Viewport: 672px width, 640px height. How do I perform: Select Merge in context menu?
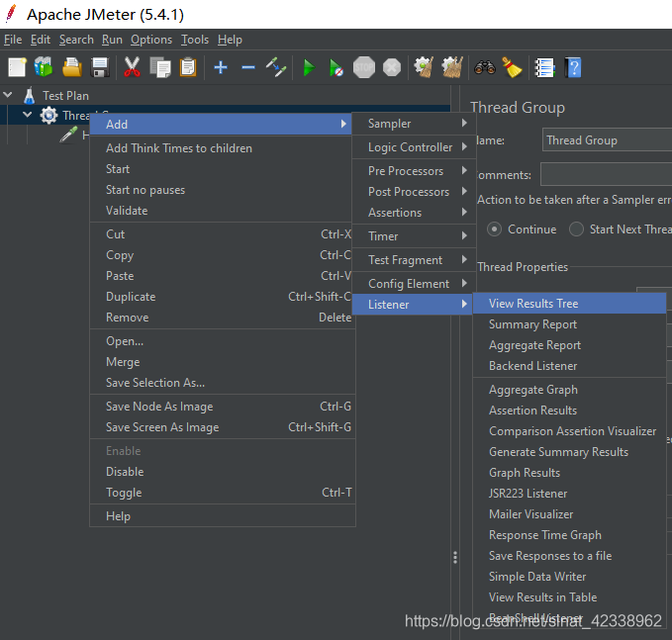coord(223,362)
